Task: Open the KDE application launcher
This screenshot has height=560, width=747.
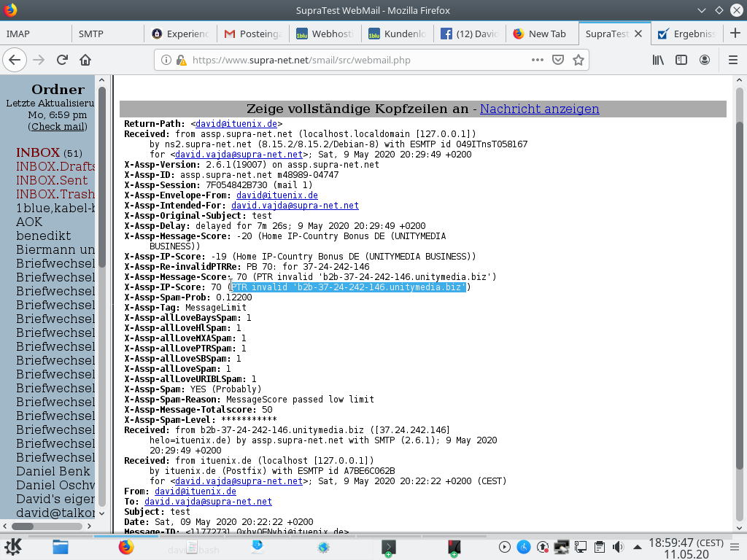Action: click(x=13, y=547)
